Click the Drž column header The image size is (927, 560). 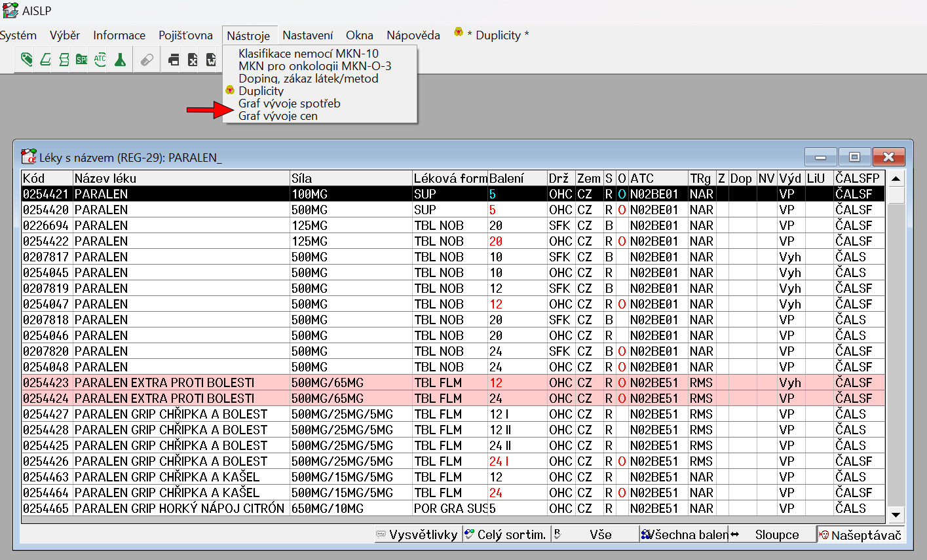point(561,178)
